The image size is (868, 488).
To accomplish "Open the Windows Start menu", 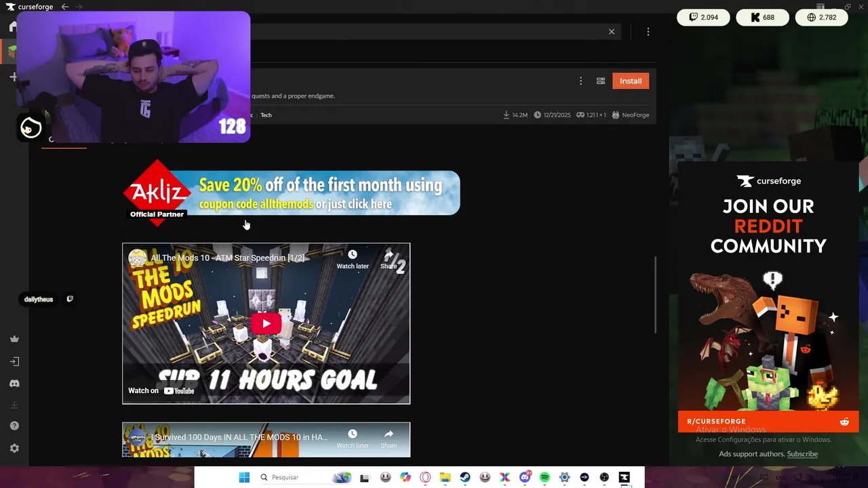I will pos(244,477).
